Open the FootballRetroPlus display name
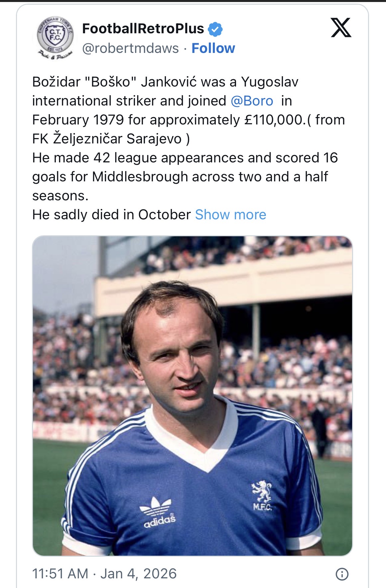 (143, 29)
